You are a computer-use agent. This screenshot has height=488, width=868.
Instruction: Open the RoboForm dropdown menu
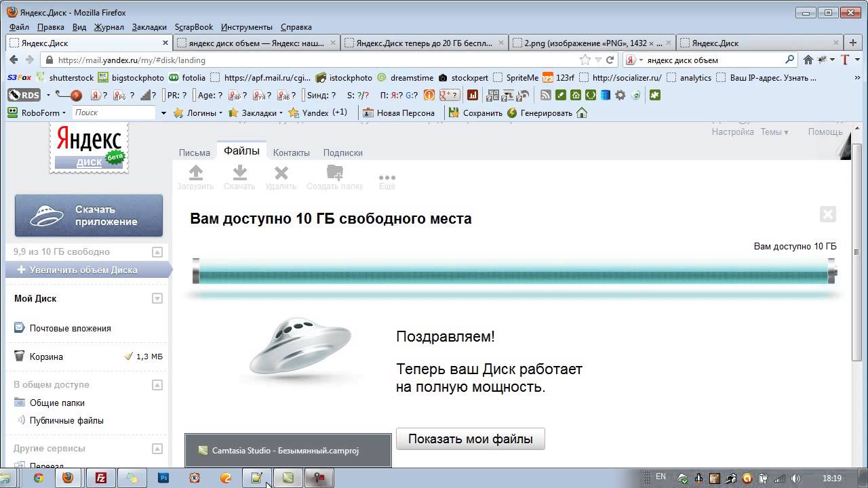click(37, 113)
